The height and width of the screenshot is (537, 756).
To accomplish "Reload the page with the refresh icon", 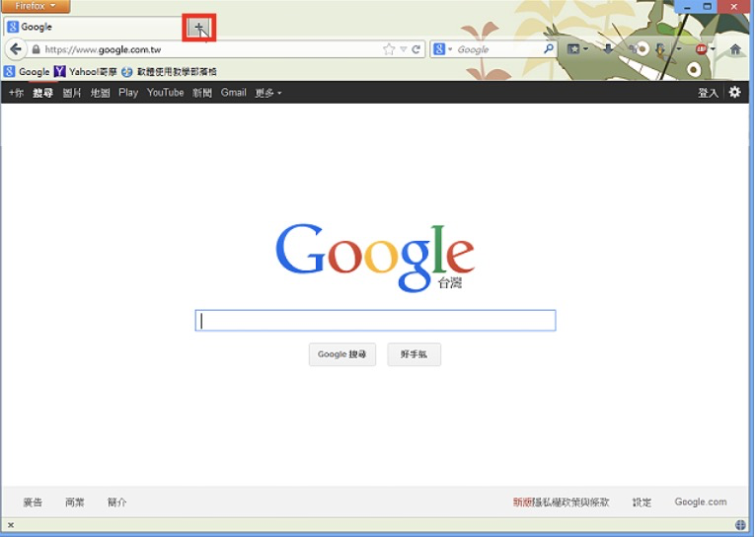I will pos(416,49).
